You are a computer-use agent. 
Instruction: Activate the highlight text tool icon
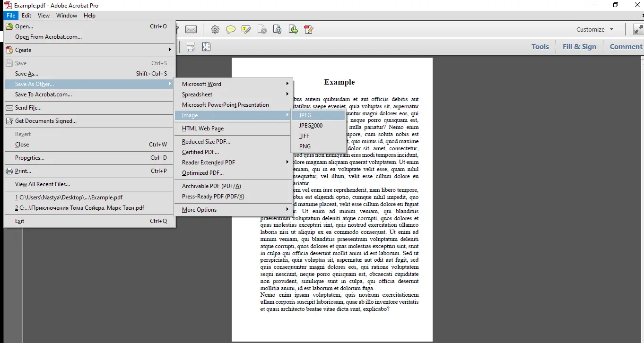(246, 29)
